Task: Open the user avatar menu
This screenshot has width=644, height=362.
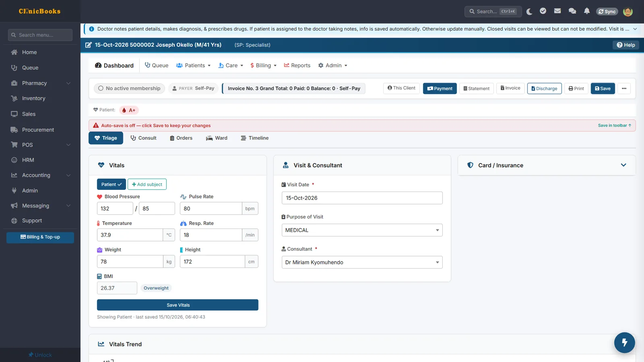Action: (628, 11)
